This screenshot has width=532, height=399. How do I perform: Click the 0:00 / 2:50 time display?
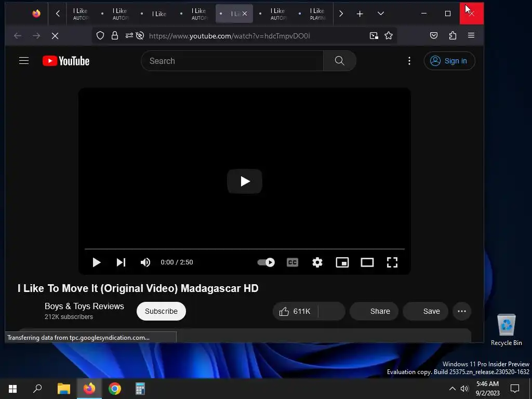pos(177,262)
